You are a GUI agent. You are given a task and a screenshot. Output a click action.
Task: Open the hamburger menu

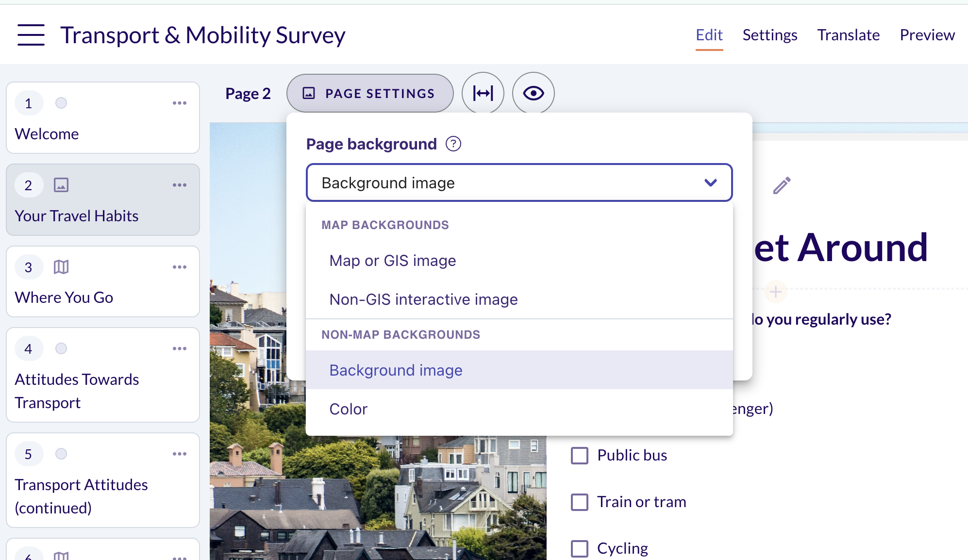(31, 35)
